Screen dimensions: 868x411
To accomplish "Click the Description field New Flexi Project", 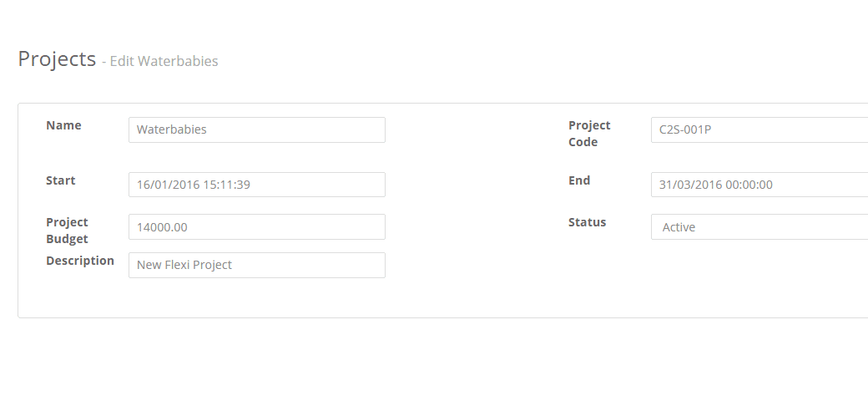I will coord(257,266).
